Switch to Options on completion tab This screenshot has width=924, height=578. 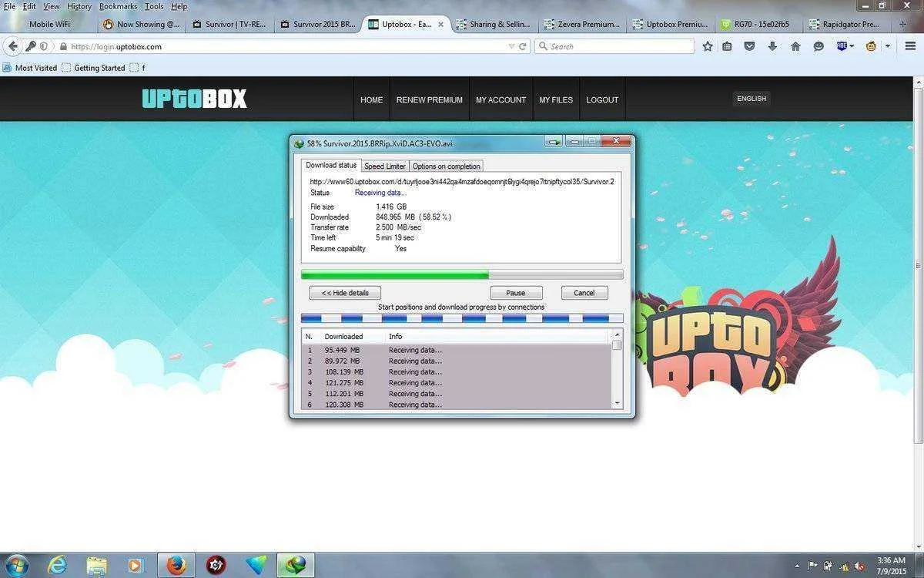(x=447, y=166)
